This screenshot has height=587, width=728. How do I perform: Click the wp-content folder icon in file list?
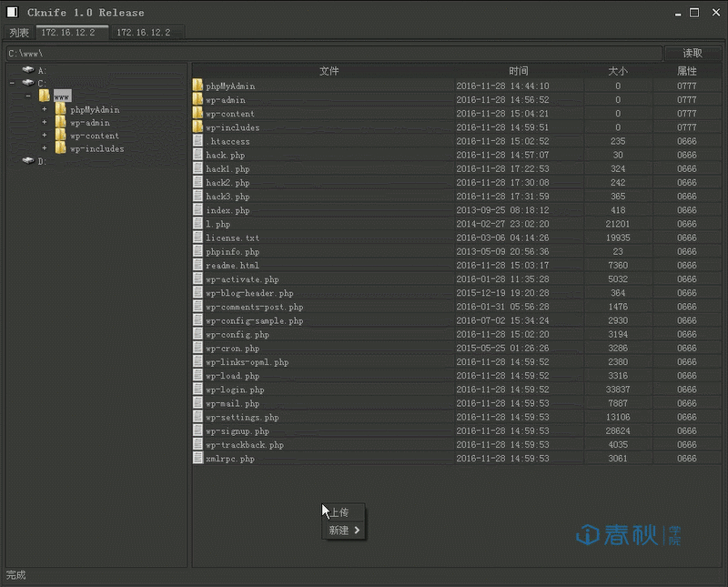(199, 113)
